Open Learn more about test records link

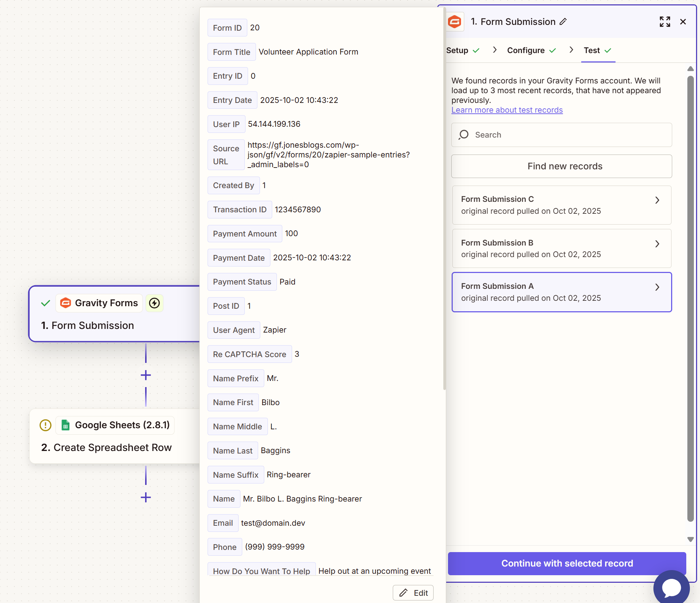point(507,110)
